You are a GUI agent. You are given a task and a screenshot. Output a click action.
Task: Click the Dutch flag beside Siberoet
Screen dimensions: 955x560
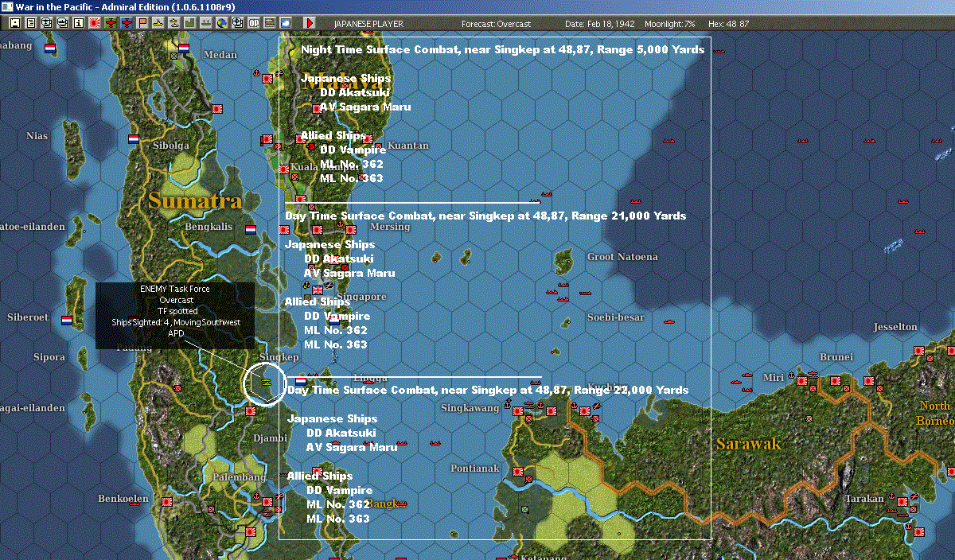(x=67, y=321)
